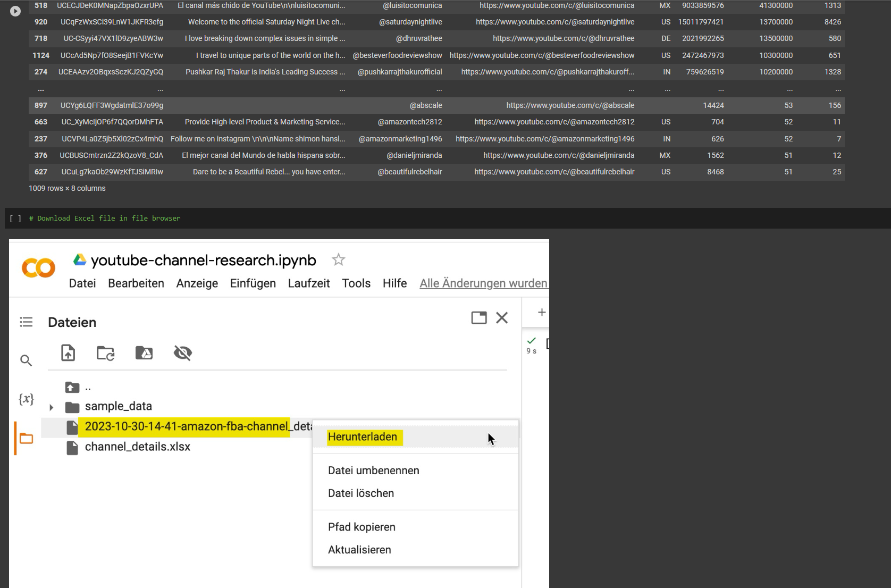This screenshot has width=891, height=588.
Task: Open the variables {x} sidebar icon
Action: click(x=26, y=399)
